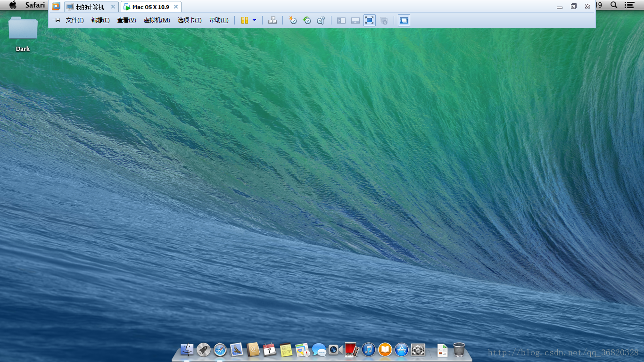644x362 pixels.
Task: Launch Safari compass icon in Dock
Action: point(220,349)
